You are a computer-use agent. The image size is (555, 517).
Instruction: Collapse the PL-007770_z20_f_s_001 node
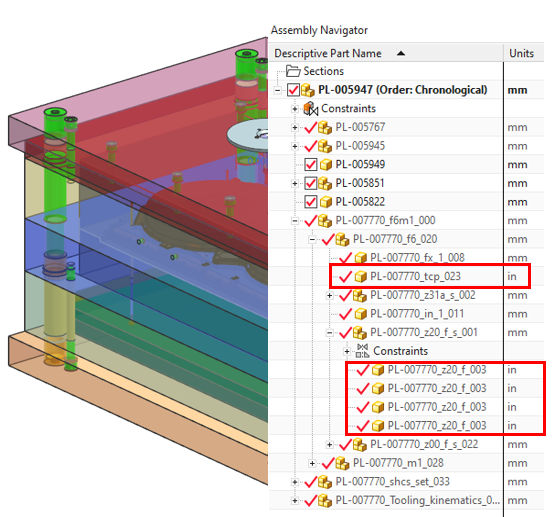[330, 333]
